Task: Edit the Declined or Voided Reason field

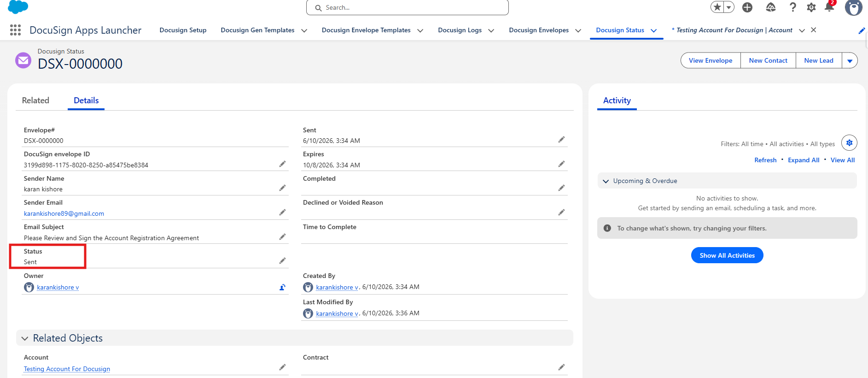Action: (561, 213)
